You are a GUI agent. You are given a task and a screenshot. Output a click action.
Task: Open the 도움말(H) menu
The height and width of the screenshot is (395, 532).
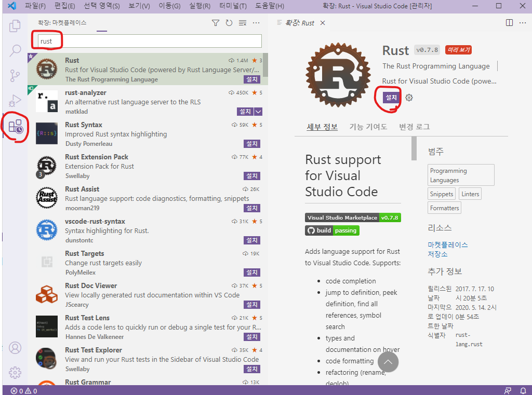click(270, 6)
